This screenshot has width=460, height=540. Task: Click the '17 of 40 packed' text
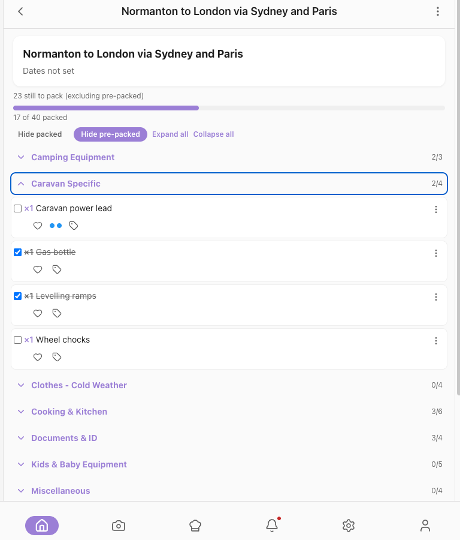(40, 117)
